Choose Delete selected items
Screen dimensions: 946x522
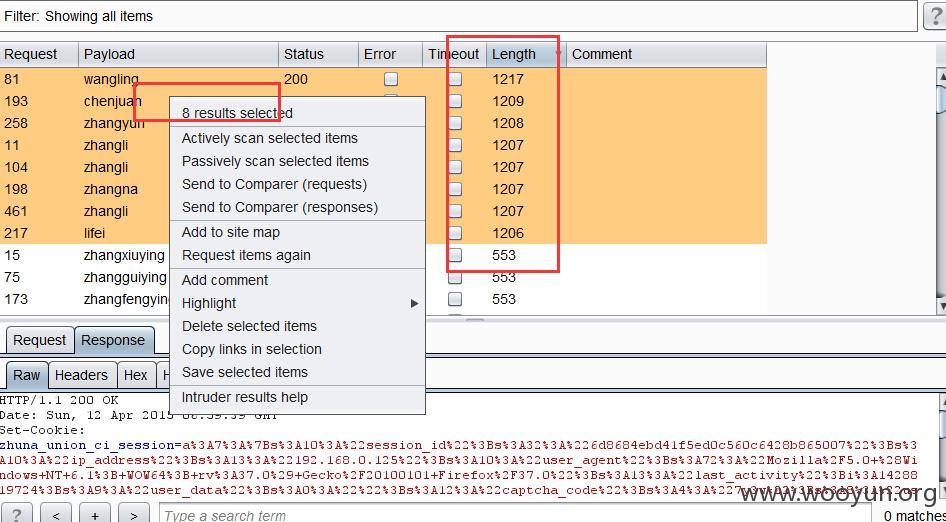coord(297,326)
